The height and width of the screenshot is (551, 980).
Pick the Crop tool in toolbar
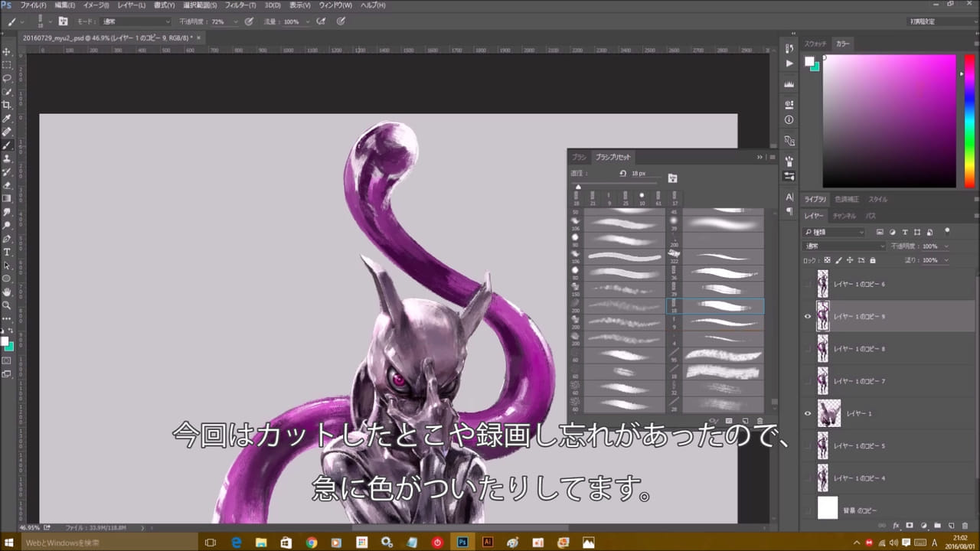[x=7, y=105]
